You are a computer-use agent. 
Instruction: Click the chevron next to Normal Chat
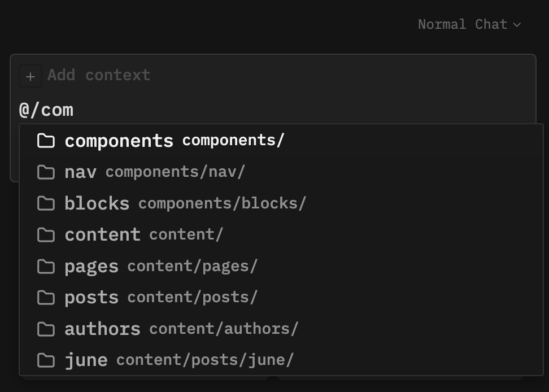pyautogui.click(x=517, y=25)
